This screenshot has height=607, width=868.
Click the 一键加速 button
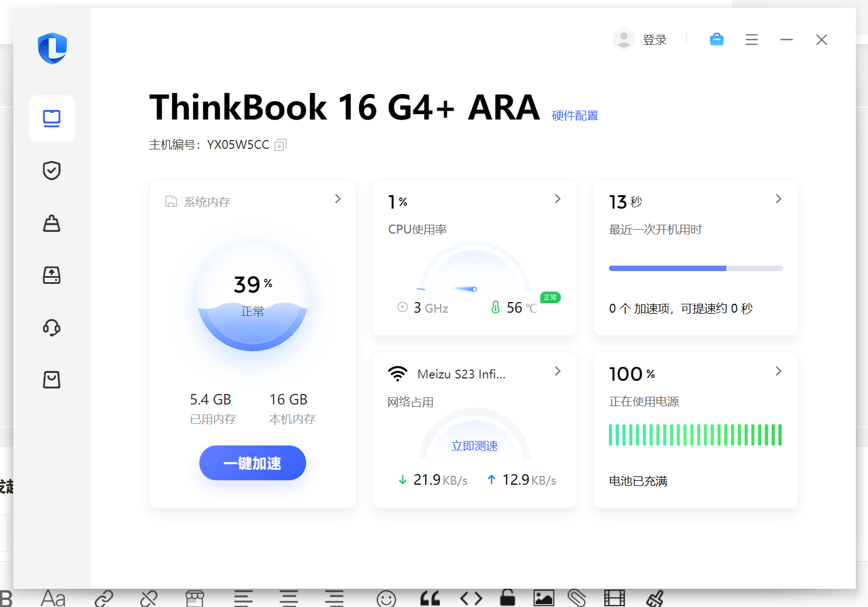click(x=252, y=463)
